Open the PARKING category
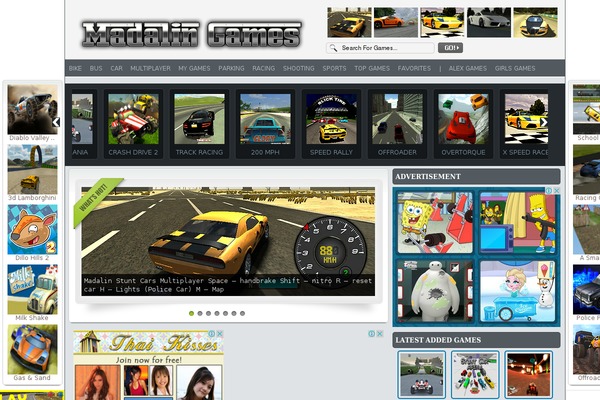Screen dimensions: 600x400 coord(231,69)
